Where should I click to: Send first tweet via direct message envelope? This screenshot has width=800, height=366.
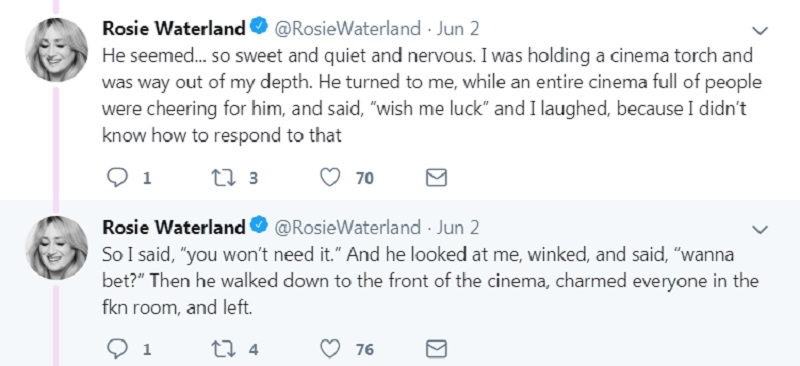click(436, 178)
